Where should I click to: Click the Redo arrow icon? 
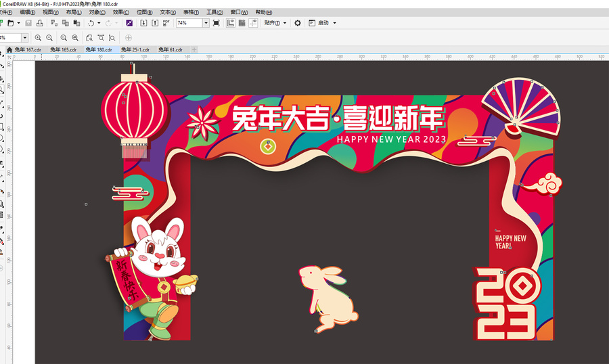pyautogui.click(x=108, y=23)
